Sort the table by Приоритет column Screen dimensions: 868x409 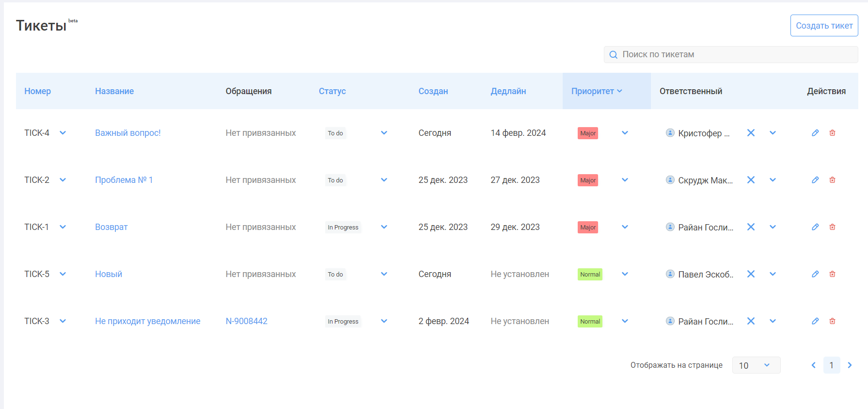(596, 91)
